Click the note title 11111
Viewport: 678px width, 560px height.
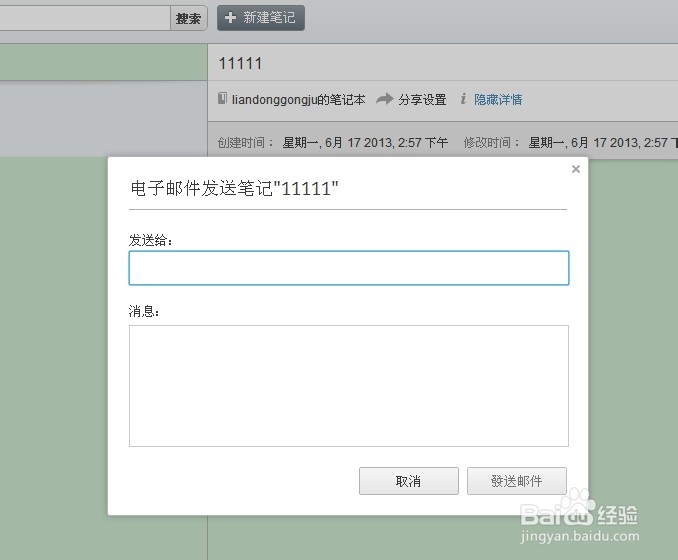click(240, 64)
